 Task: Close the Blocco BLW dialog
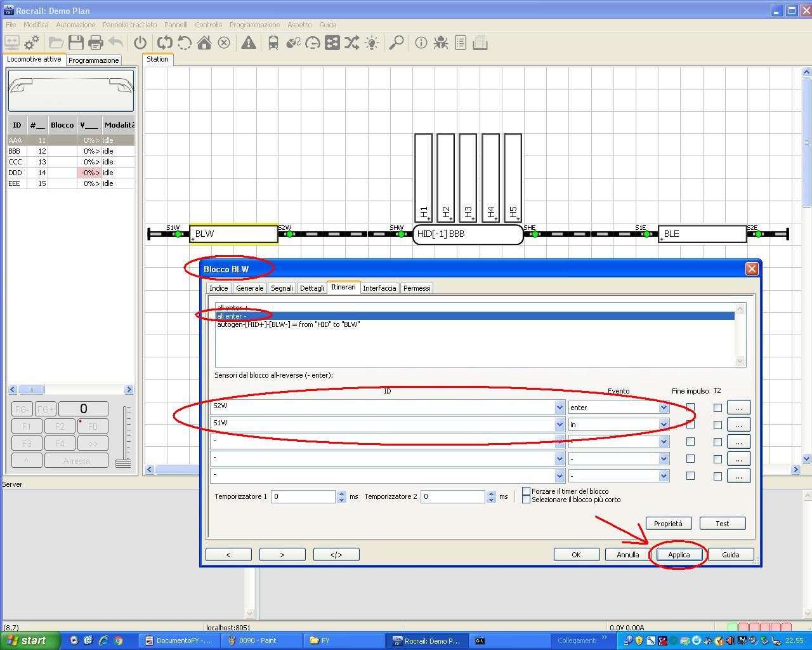(x=752, y=269)
